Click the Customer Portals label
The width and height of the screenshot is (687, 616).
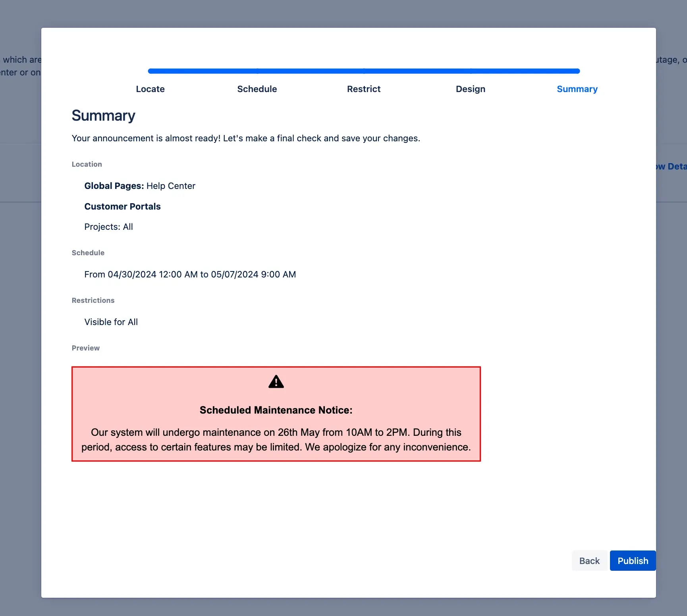122,206
